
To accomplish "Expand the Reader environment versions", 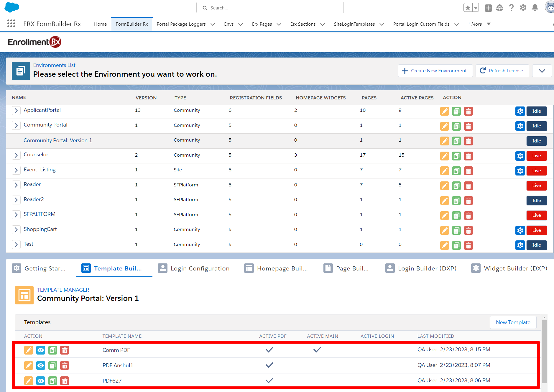I will (x=16, y=185).
